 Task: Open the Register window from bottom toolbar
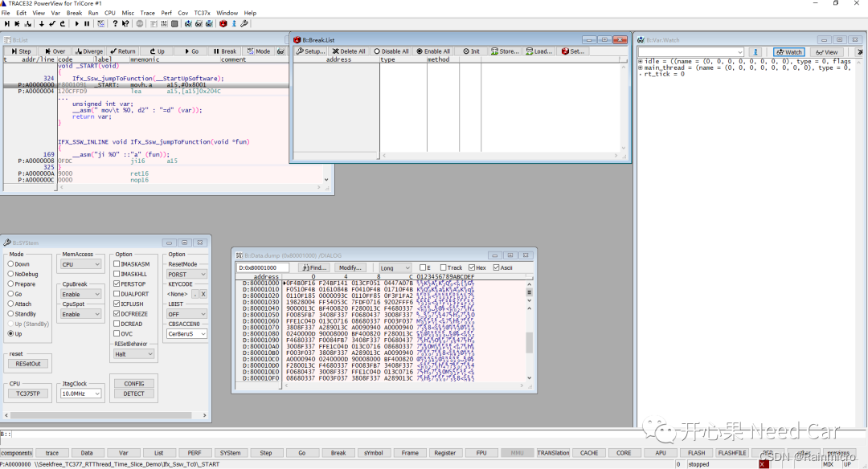point(444,452)
